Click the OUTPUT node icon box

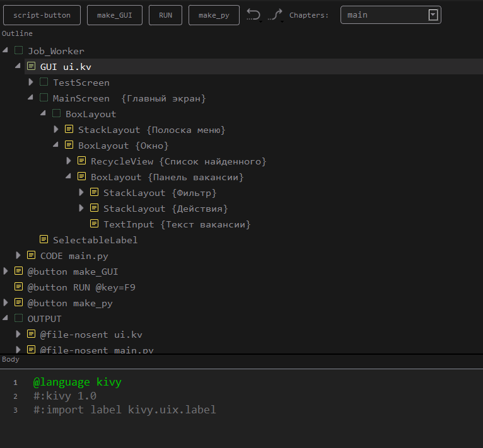(x=18, y=318)
